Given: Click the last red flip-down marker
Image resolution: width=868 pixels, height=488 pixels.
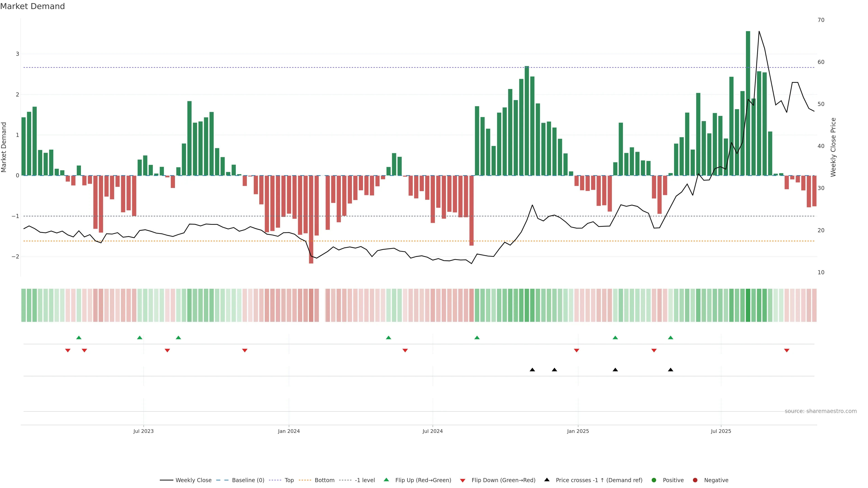Looking at the screenshot, I should (x=787, y=351).
